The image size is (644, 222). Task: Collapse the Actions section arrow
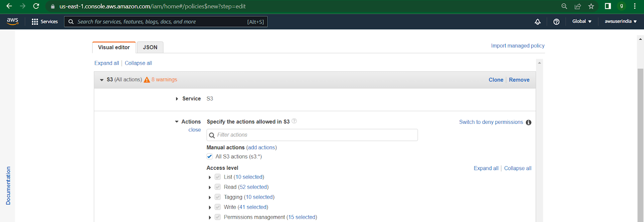point(177,122)
